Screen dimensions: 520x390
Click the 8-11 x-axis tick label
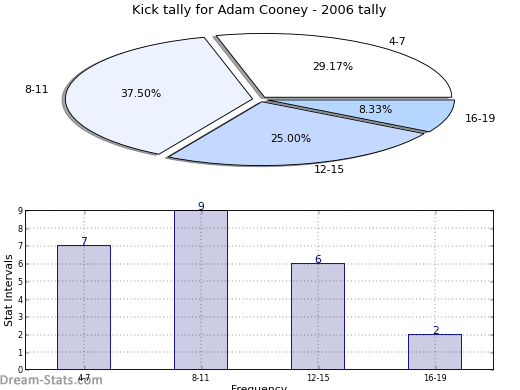[201, 378]
